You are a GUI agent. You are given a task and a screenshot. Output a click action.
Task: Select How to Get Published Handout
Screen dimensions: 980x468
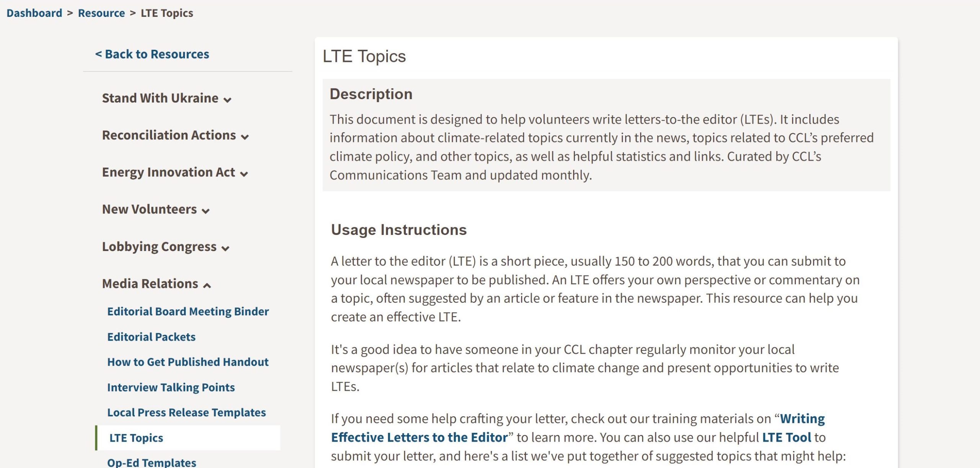[188, 362]
